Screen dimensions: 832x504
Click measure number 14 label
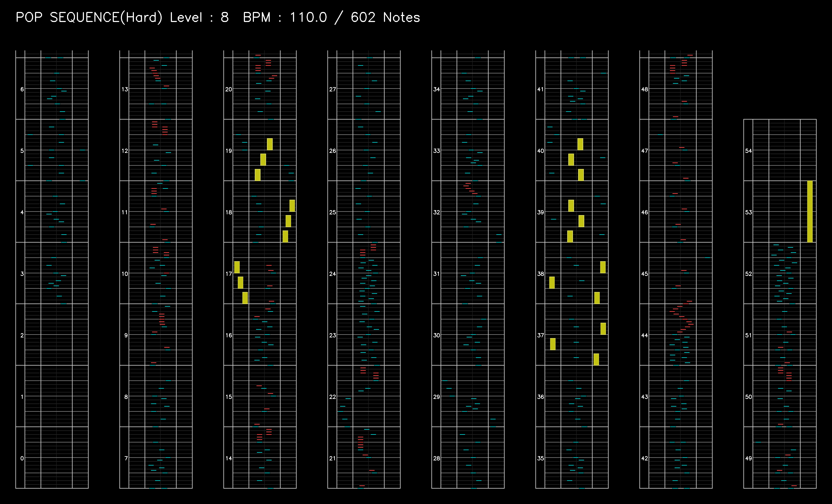229,458
